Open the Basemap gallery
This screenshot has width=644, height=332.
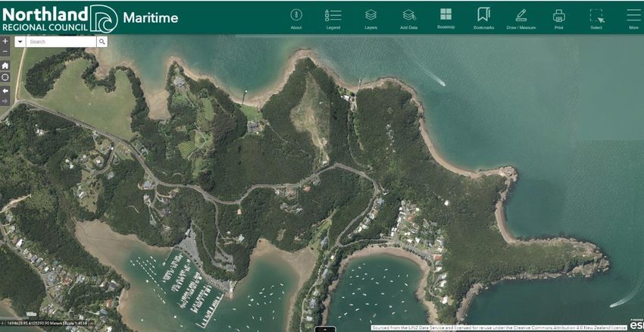445,17
